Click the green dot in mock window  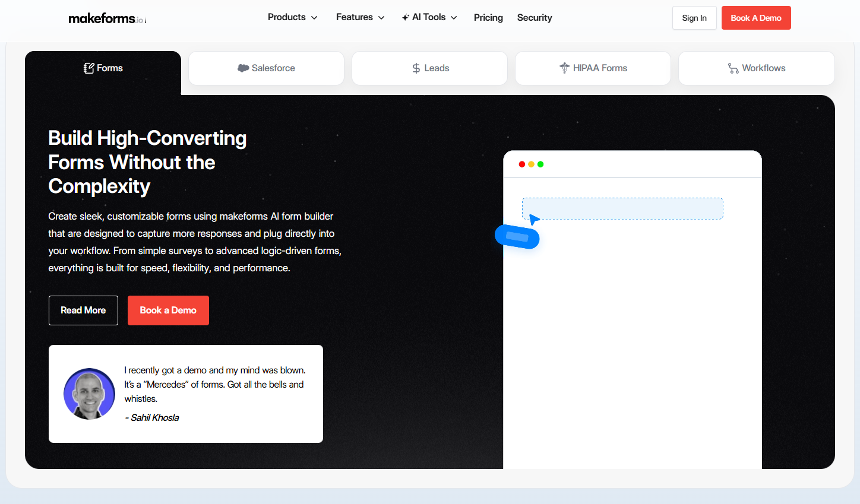coord(540,164)
